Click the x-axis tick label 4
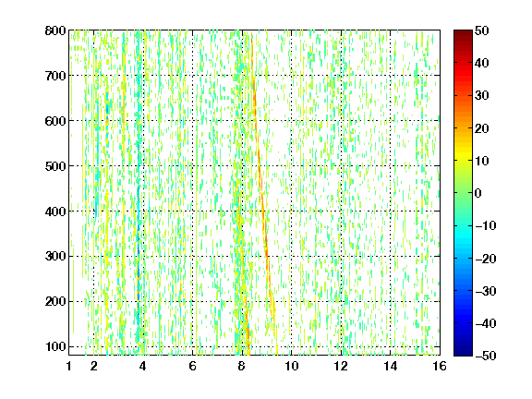532x399 pixels. coord(142,366)
